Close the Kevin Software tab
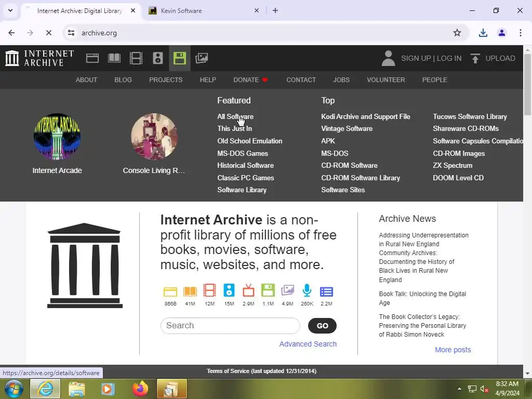The width and height of the screenshot is (532, 399). coord(257,10)
